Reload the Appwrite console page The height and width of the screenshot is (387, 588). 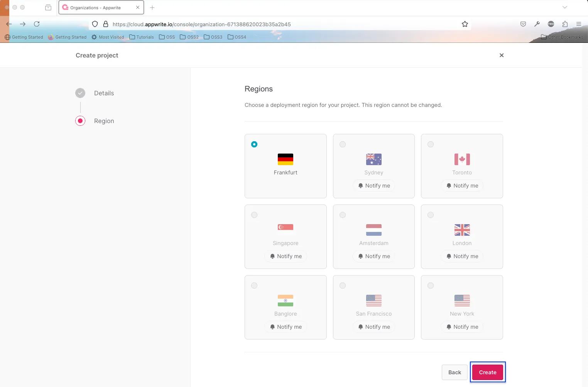point(37,24)
